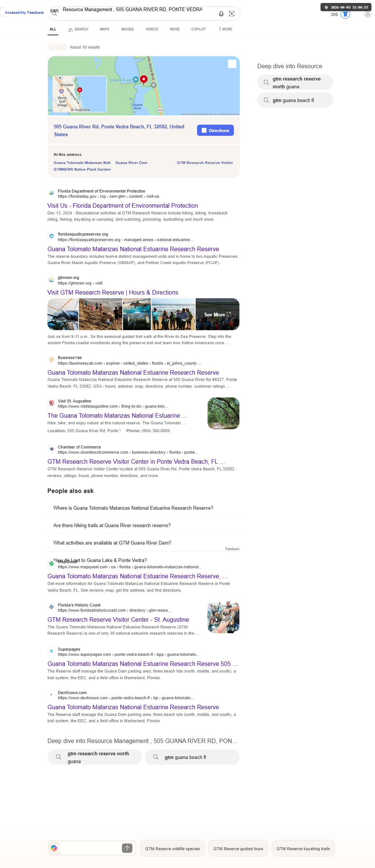Open 'Visit Us - Florida Department' result
Image resolution: width=375 pixels, height=868 pixels.
click(x=123, y=206)
